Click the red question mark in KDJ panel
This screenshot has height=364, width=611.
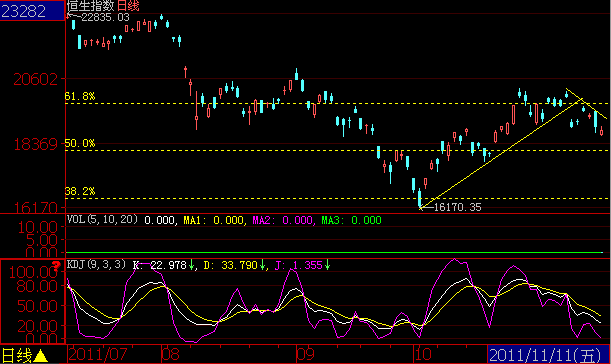57,266
